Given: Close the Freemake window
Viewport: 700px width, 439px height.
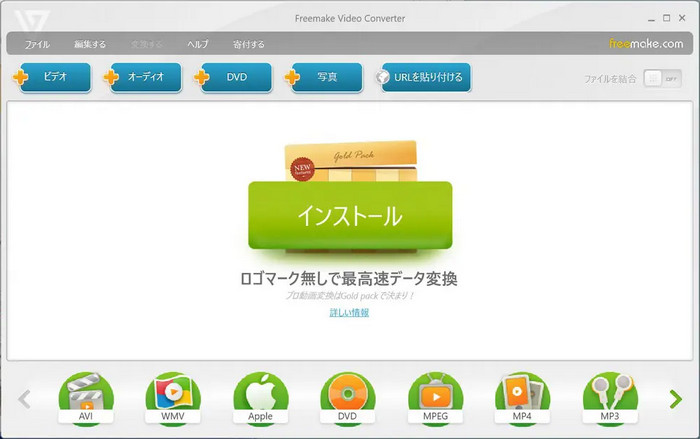Looking at the screenshot, I should pos(682,18).
